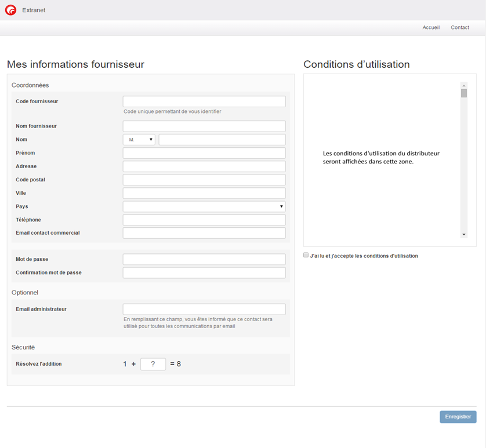The width and height of the screenshot is (486, 448).
Task: Click the red Extranet logo icon
Action: coord(10,10)
